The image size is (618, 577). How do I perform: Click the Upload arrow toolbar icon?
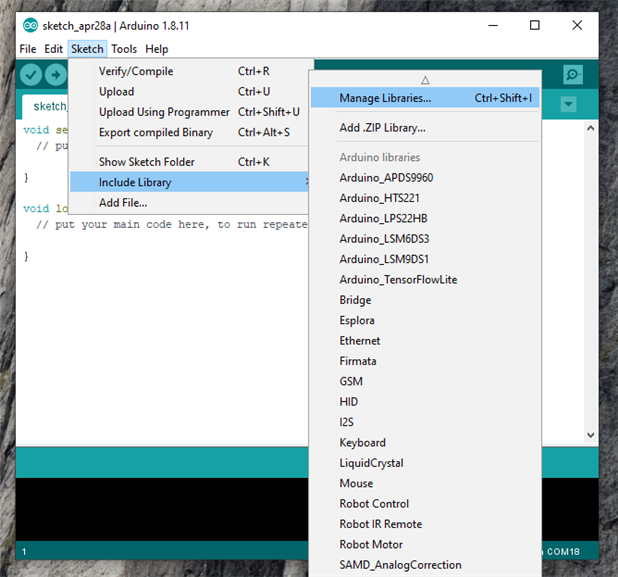coord(55,74)
